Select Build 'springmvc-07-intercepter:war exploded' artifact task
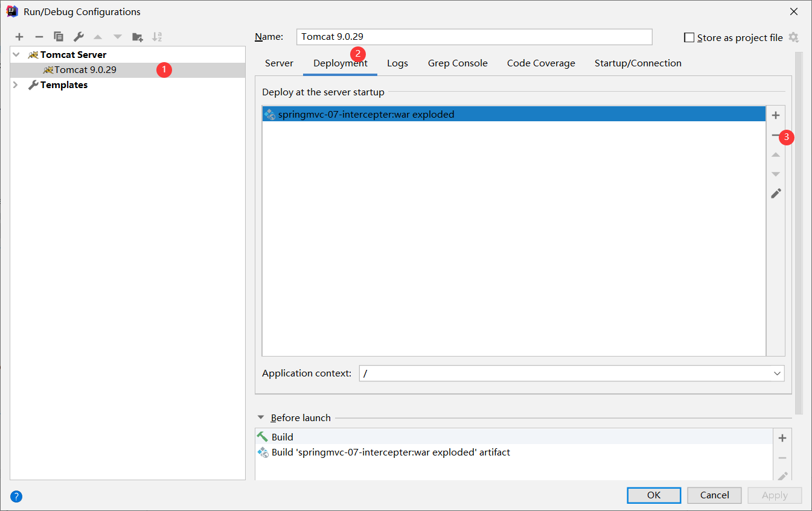This screenshot has height=511, width=812. tap(514, 452)
